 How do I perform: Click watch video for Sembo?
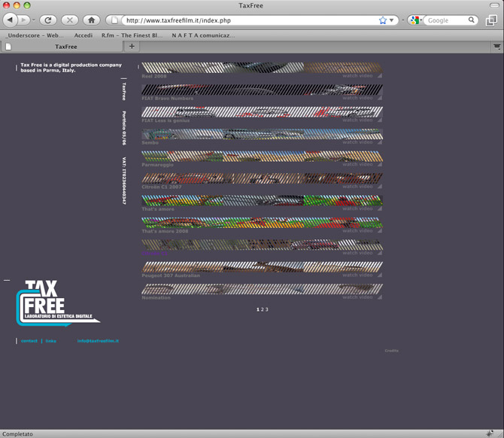[357, 142]
